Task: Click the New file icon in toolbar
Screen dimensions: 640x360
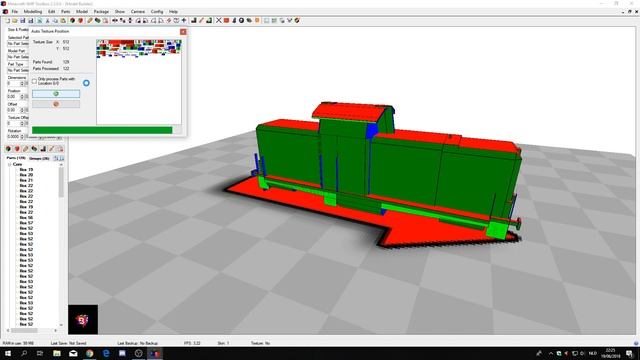Action: tap(7, 20)
